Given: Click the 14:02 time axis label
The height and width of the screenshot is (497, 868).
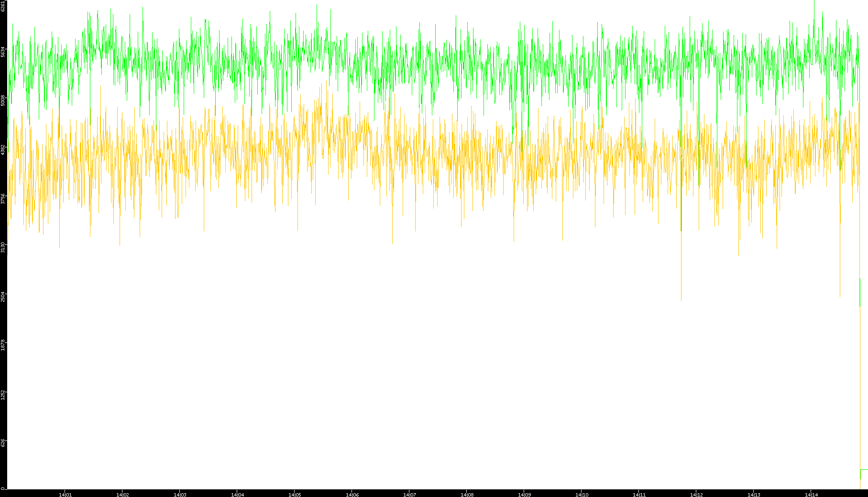Looking at the screenshot, I should 122,494.
